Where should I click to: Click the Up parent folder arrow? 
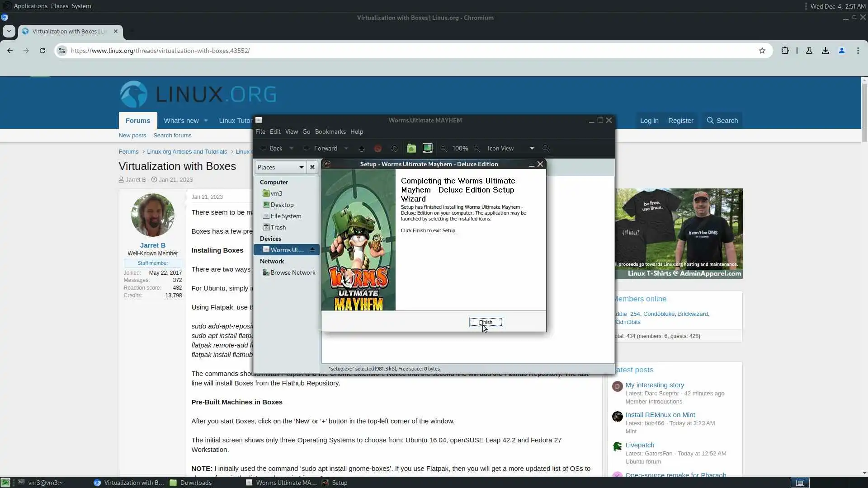click(361, 148)
